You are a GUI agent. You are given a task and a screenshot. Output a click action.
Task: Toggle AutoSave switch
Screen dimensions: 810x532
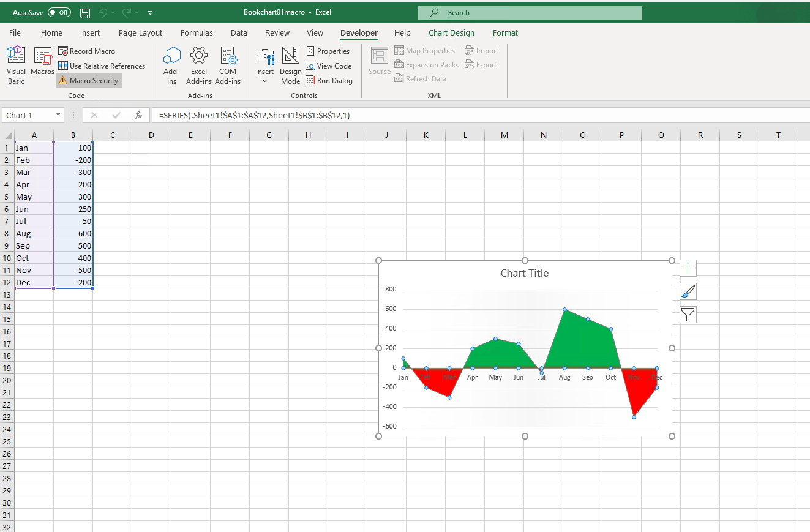point(59,12)
